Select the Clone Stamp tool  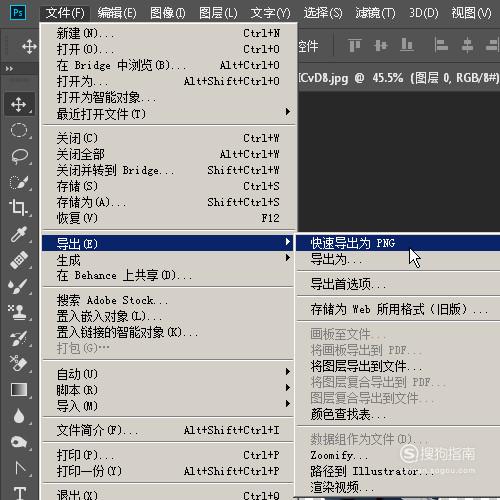click(19, 312)
